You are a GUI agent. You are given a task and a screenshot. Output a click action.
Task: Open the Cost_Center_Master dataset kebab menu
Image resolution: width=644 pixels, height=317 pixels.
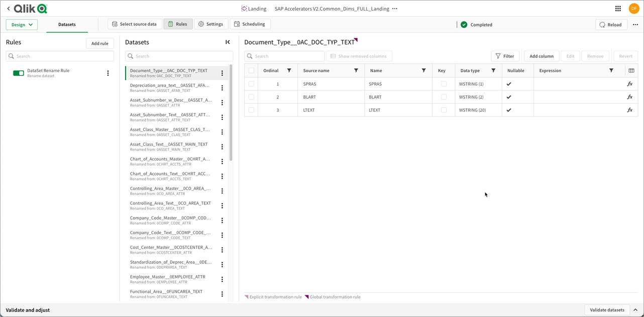222,250
